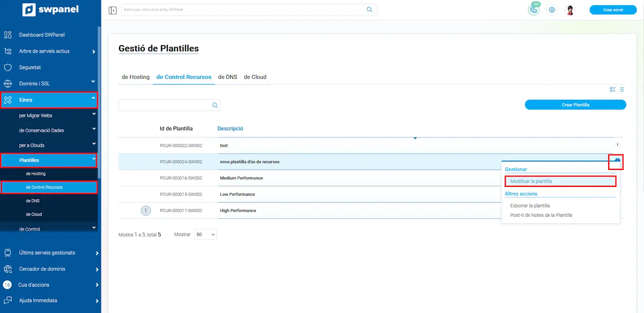Collapse sidebar with panel toggle icon
The image size is (644, 313).
113,10
